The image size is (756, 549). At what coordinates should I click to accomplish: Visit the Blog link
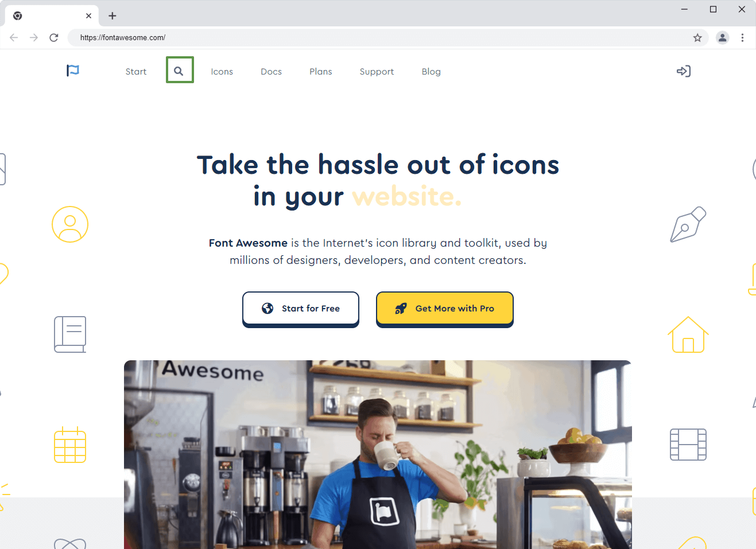[x=431, y=72]
